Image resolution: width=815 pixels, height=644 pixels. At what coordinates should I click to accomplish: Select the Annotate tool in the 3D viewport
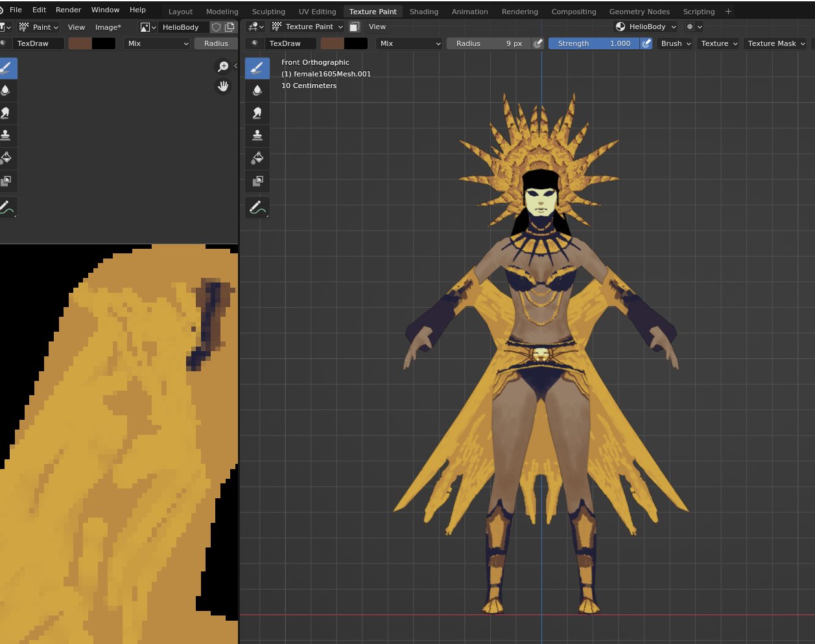[x=257, y=208]
